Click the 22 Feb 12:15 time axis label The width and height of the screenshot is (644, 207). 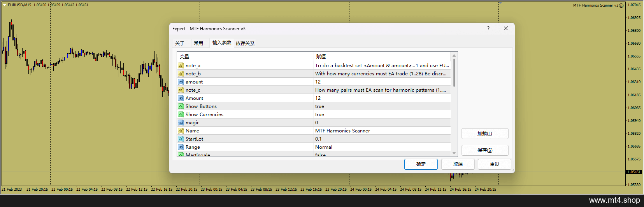click(x=137, y=190)
